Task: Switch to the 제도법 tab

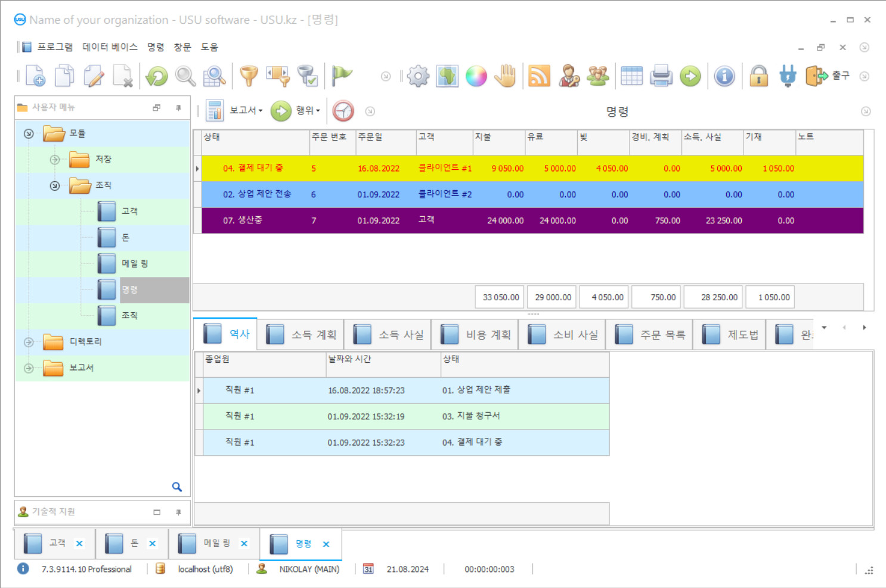Action: pos(730,335)
